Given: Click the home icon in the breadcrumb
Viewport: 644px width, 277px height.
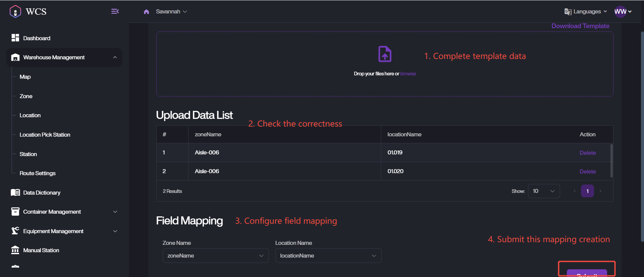Looking at the screenshot, I should click(146, 12).
